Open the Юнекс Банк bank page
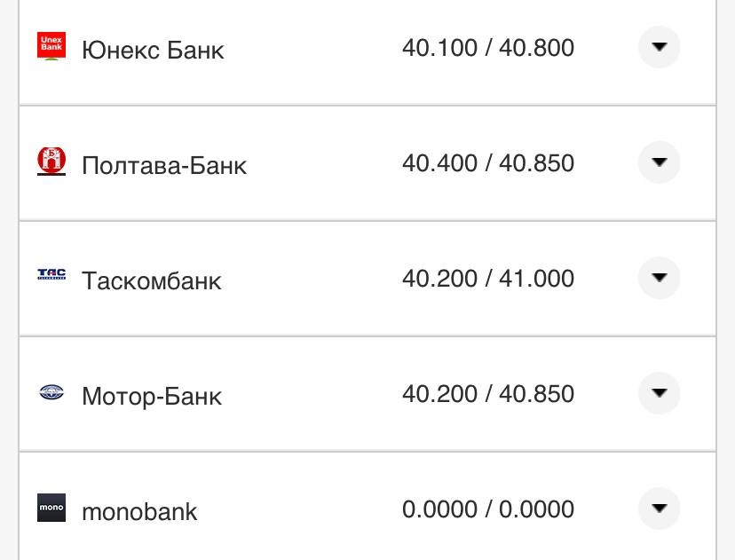735x560 pixels. tap(153, 50)
